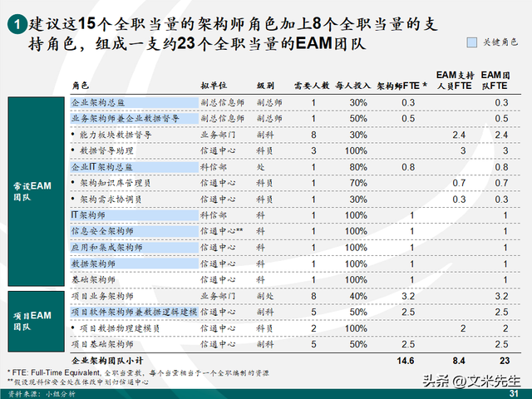Viewport: 532px width, 399px height.
Task: Click the blue 关键角色 legend swatch
Action: click(x=472, y=39)
